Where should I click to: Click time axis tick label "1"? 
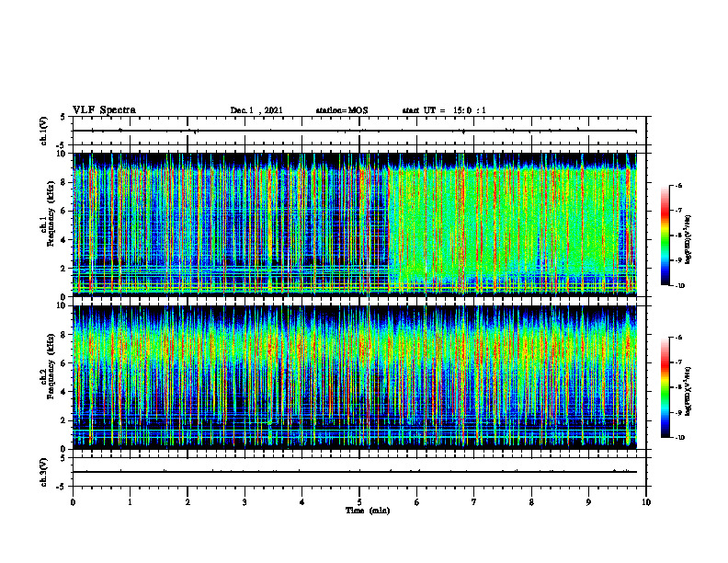(x=131, y=501)
